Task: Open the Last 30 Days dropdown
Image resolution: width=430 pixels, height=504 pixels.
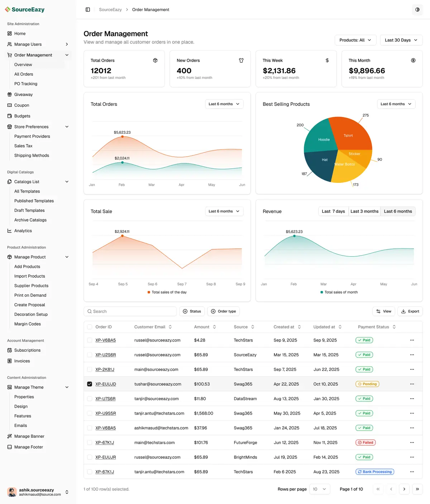Action: (x=401, y=40)
